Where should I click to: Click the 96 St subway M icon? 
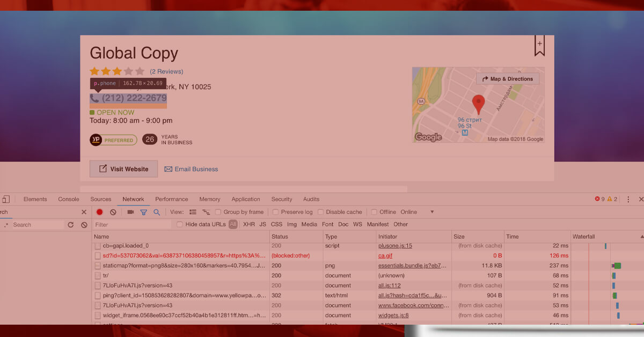coord(465,132)
